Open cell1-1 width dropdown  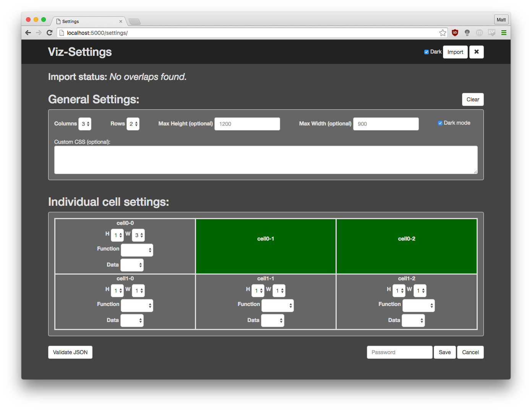(x=279, y=291)
